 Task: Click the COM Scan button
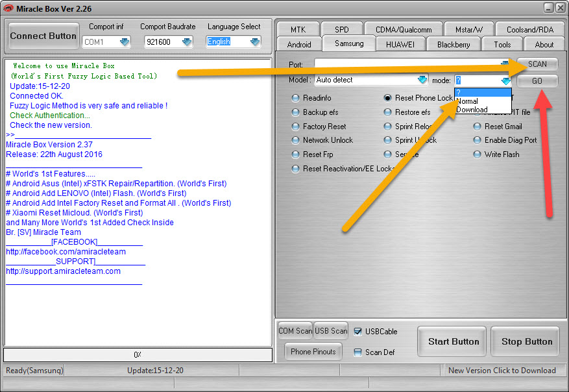pyautogui.click(x=295, y=330)
